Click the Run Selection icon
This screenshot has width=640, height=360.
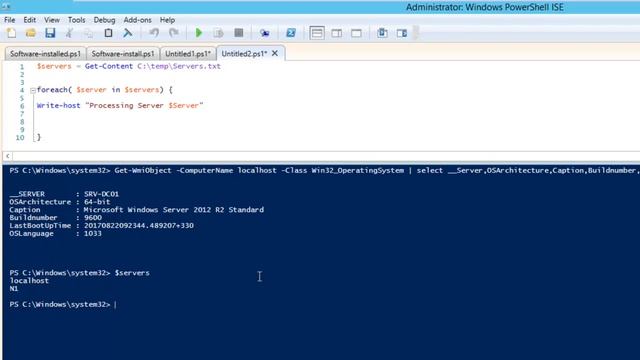pyautogui.click(x=218, y=33)
